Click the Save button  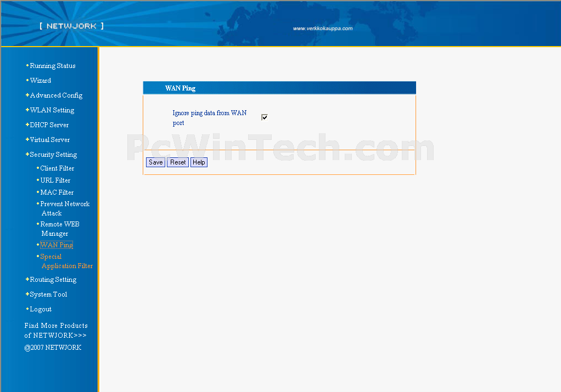(x=156, y=162)
